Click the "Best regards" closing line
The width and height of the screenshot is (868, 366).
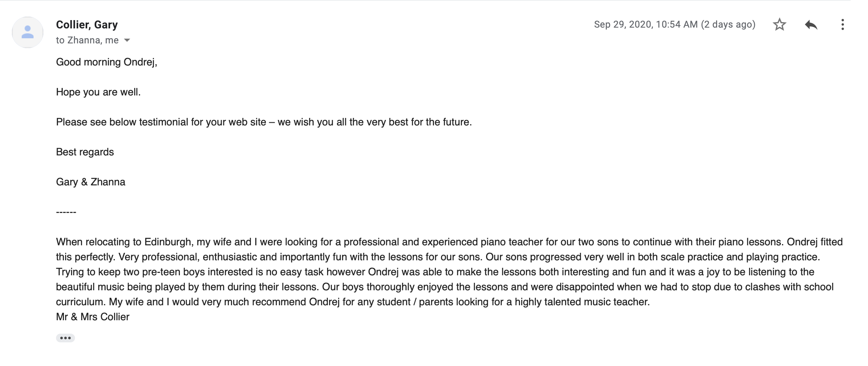click(x=85, y=152)
